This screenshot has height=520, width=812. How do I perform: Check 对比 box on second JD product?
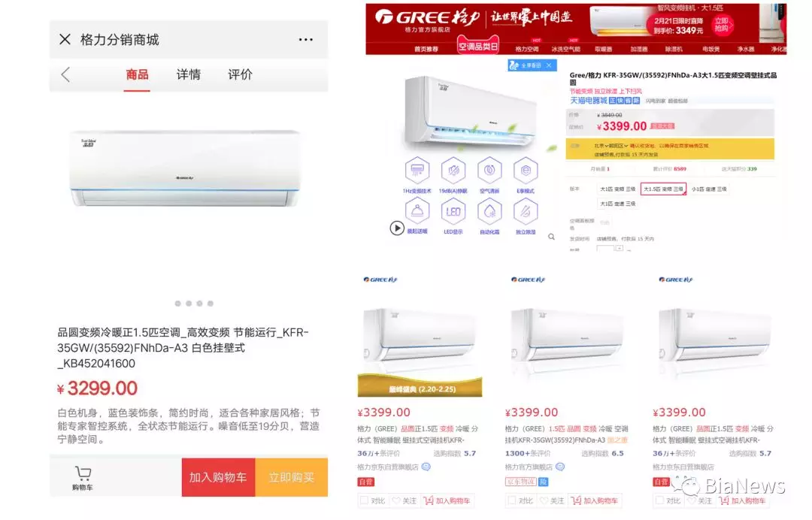pyautogui.click(x=512, y=500)
